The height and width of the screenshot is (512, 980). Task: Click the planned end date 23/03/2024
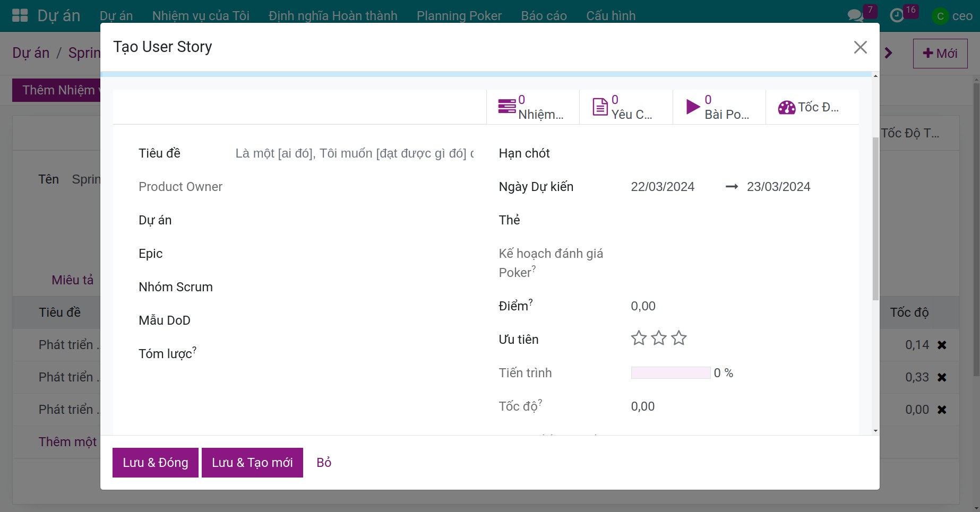click(x=779, y=187)
